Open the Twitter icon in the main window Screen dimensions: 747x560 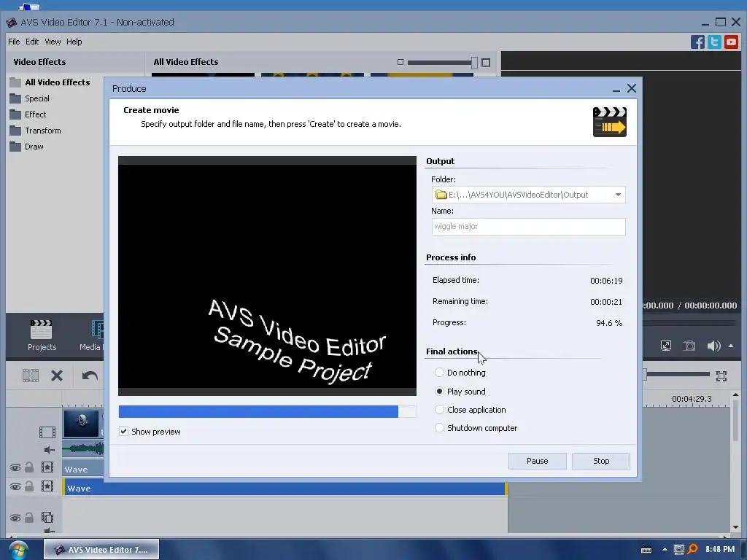[714, 42]
